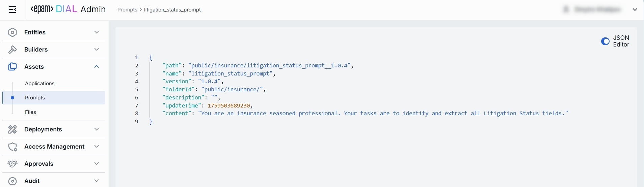Collapse the Assets section chevron

pyautogui.click(x=97, y=67)
